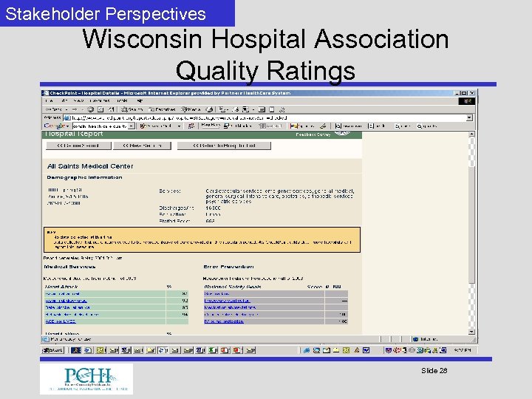Image resolution: width=532 pixels, height=399 pixels.
Task: Open the Favorites menu
Action: tap(100, 100)
